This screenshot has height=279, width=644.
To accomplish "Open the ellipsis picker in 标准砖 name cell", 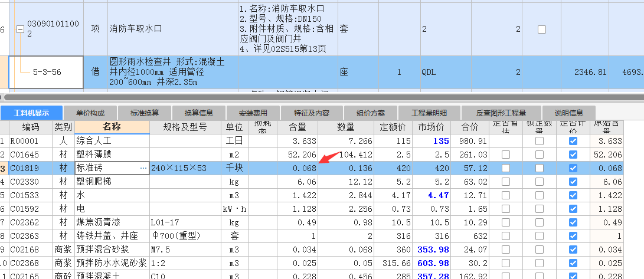I will pos(143,168).
